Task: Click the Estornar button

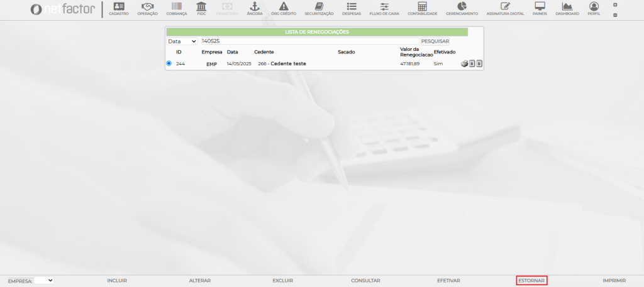Action: 531,281
